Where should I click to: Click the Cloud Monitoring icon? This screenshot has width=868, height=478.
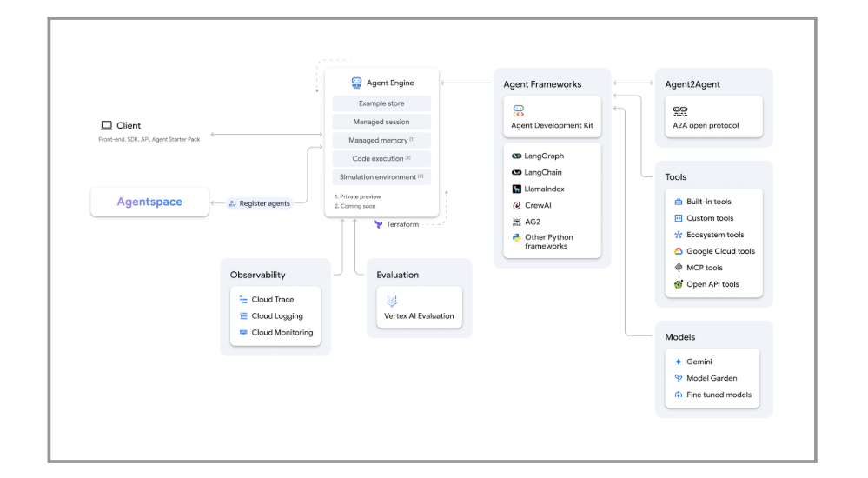tap(243, 332)
